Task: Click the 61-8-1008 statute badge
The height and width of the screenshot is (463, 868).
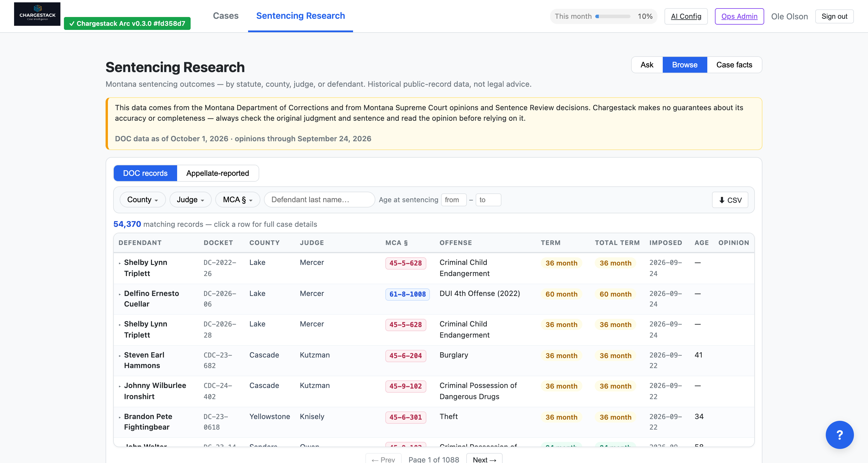Action: click(x=407, y=294)
